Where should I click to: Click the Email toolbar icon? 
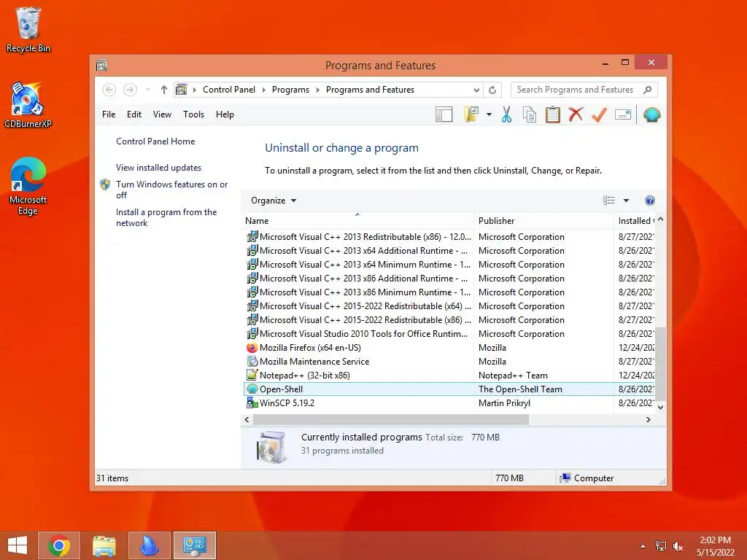[623, 114]
